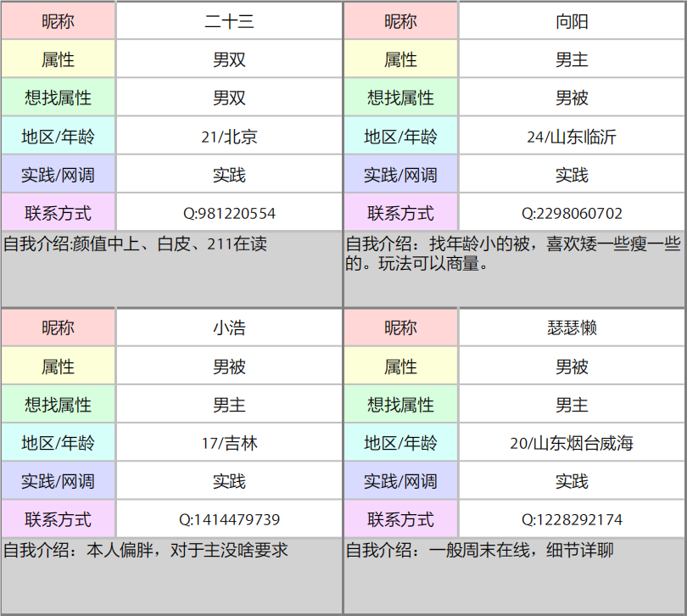Click the 想找属性 label for 瑟瑟懒
Screen dimensions: 687x616
click(x=401, y=404)
